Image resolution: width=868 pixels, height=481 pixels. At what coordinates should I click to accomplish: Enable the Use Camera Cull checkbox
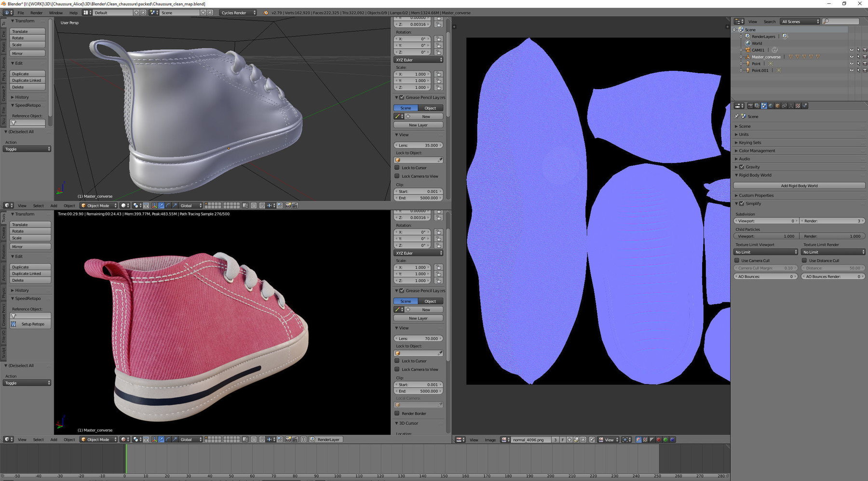pos(737,261)
